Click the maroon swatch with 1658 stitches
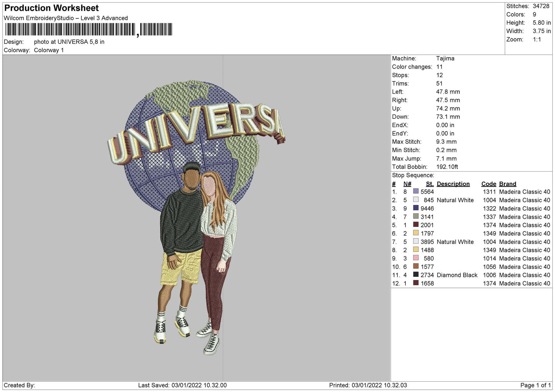This screenshot has width=555, height=392. pyautogui.click(x=416, y=283)
